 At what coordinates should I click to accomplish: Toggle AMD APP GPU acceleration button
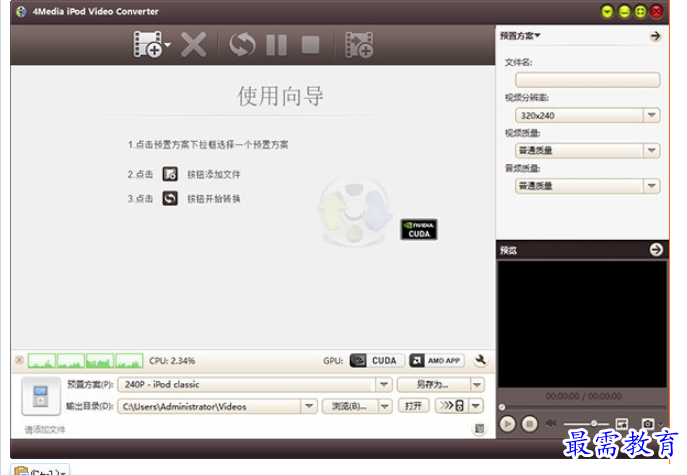(436, 361)
